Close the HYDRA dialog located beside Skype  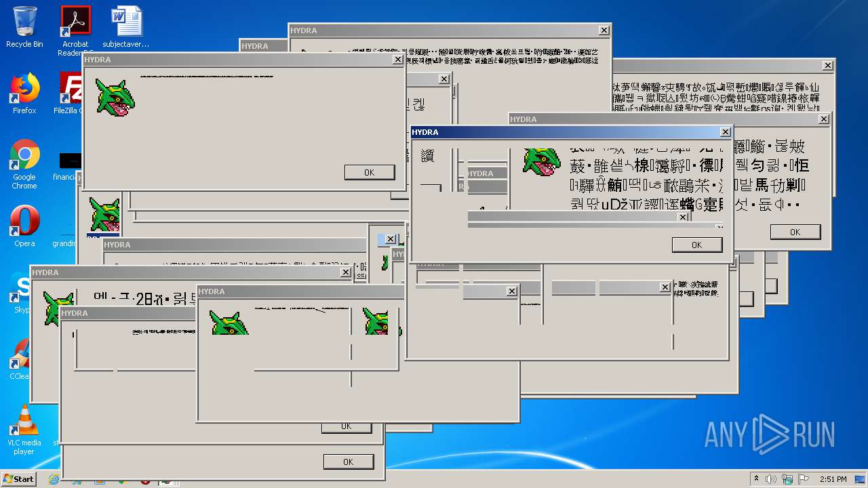tap(346, 272)
